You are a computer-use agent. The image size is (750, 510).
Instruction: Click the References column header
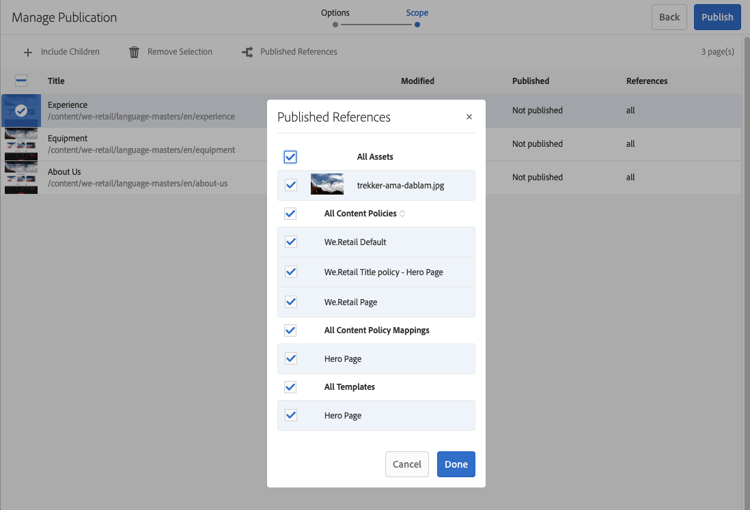pos(647,81)
